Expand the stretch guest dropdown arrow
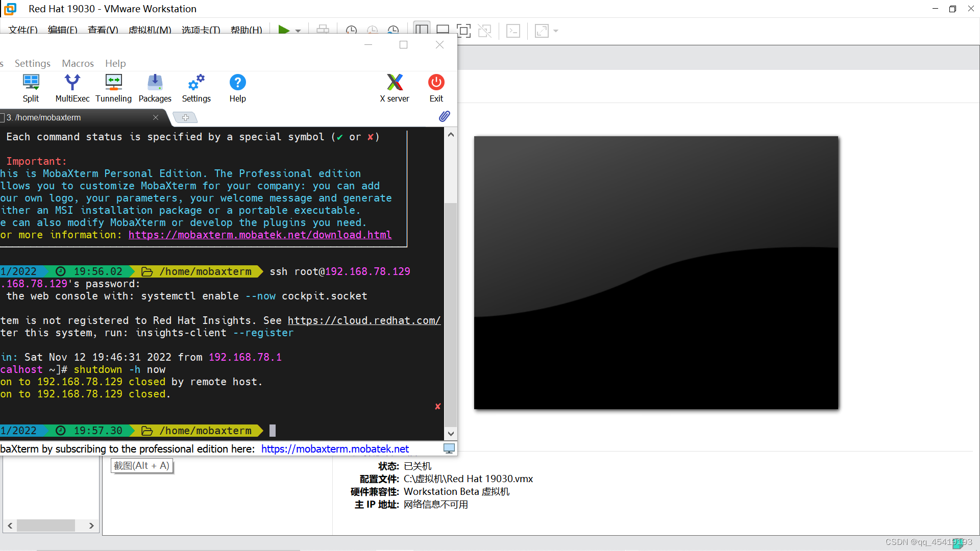This screenshot has height=551, width=980. (556, 31)
